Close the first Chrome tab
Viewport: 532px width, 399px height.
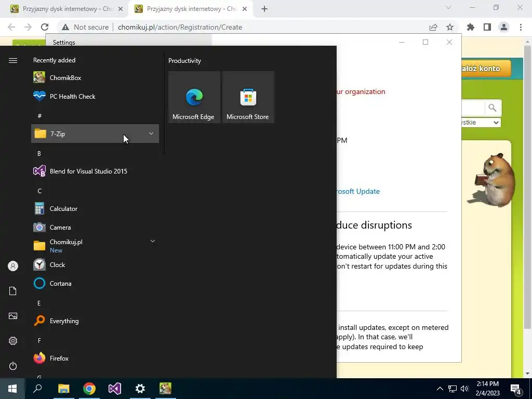[x=121, y=9]
